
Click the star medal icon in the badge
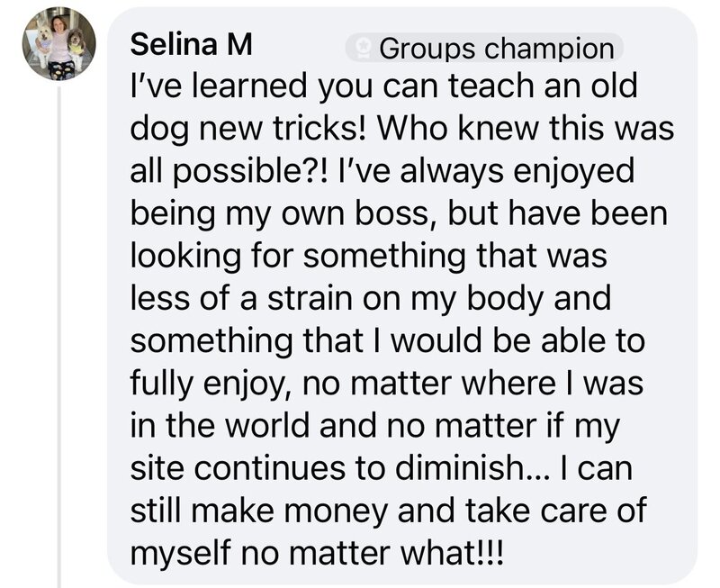364,49
